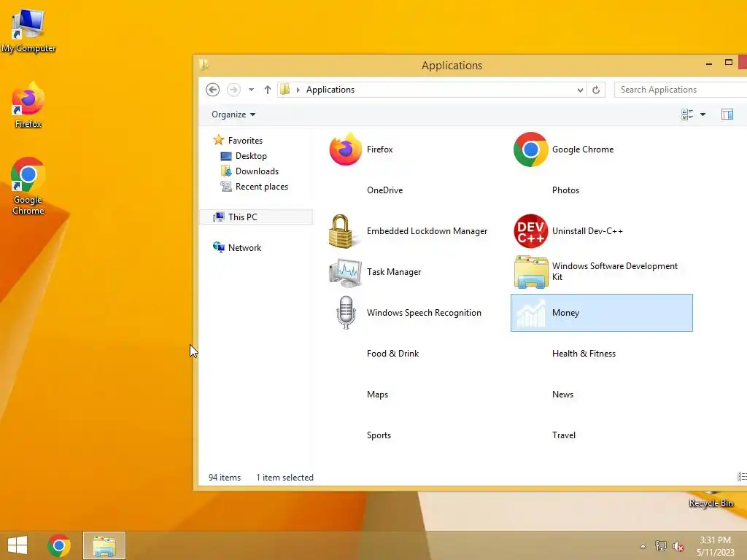Select This PC in navigation pane
The image size is (747, 560).
[255, 217]
